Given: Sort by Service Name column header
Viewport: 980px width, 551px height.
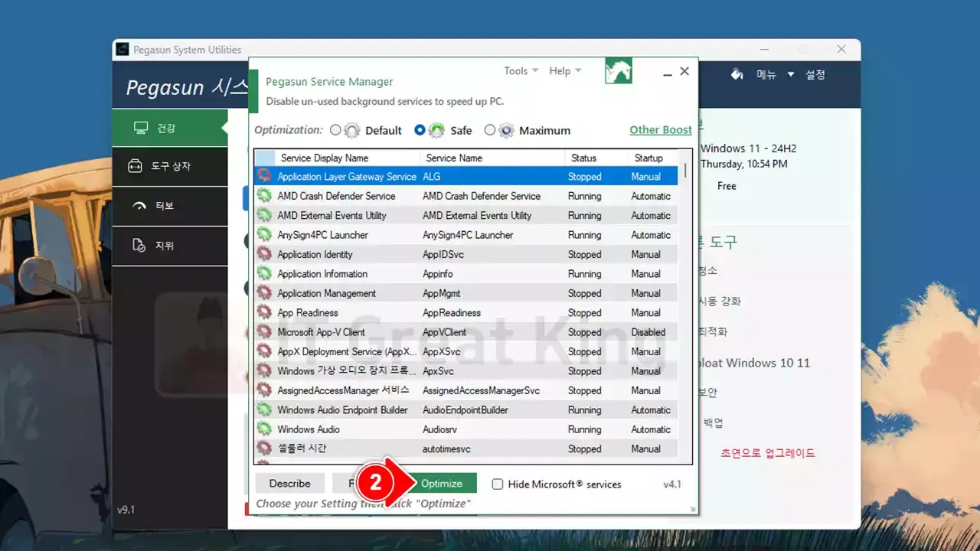Looking at the screenshot, I should click(492, 158).
